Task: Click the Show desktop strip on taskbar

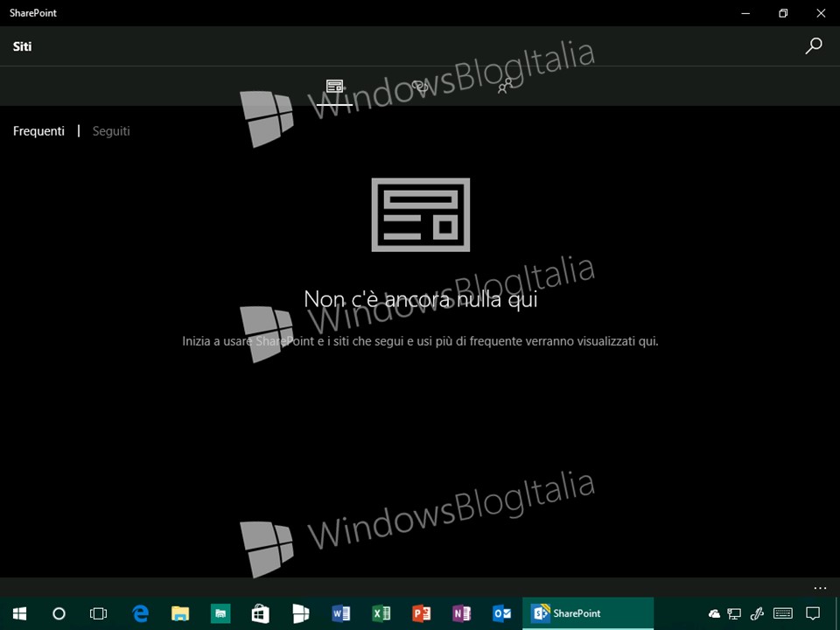Action: 836,614
